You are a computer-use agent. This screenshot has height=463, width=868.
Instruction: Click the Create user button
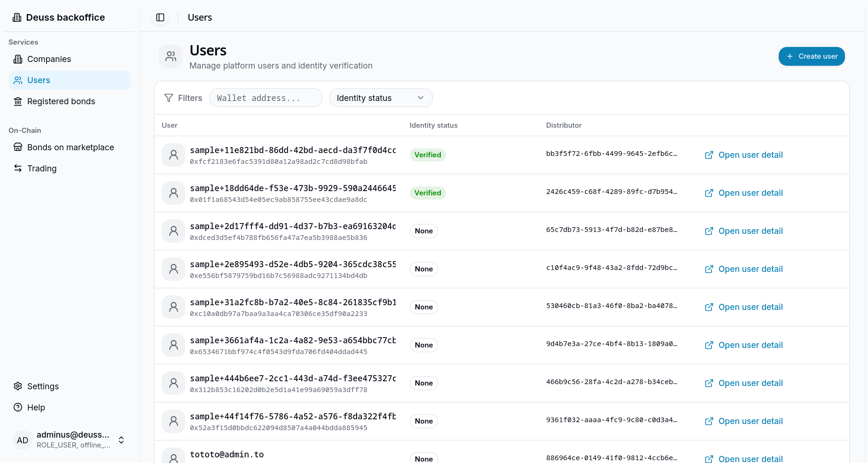pos(812,56)
